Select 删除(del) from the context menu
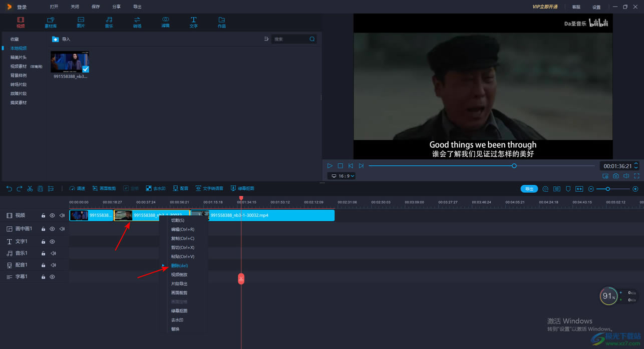 tap(179, 266)
